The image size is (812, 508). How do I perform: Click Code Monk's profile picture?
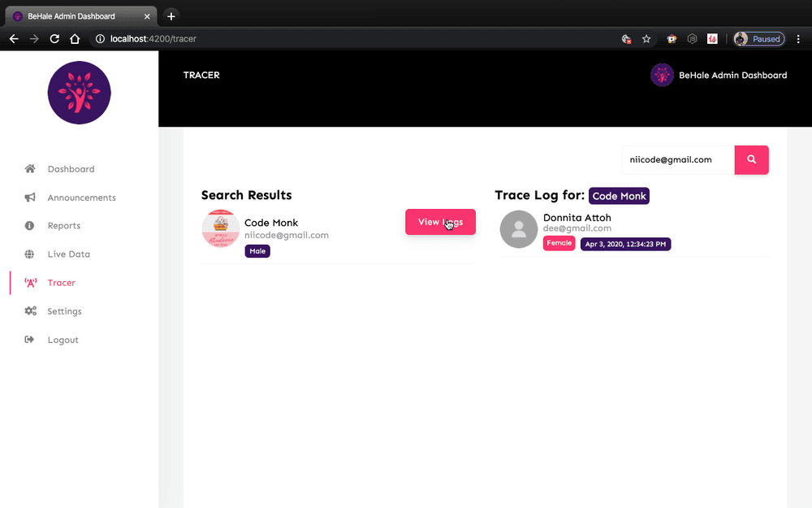tap(220, 229)
